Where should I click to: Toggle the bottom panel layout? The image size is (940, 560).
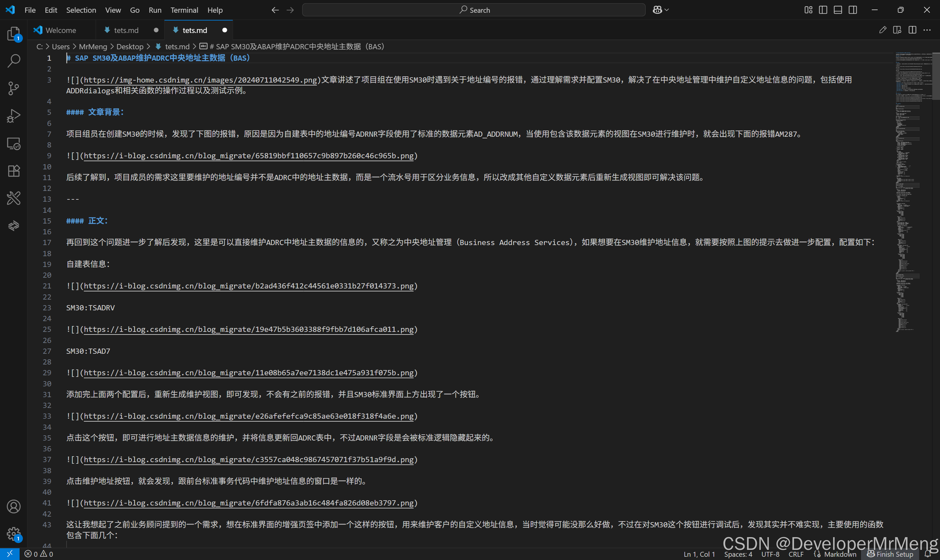click(838, 10)
